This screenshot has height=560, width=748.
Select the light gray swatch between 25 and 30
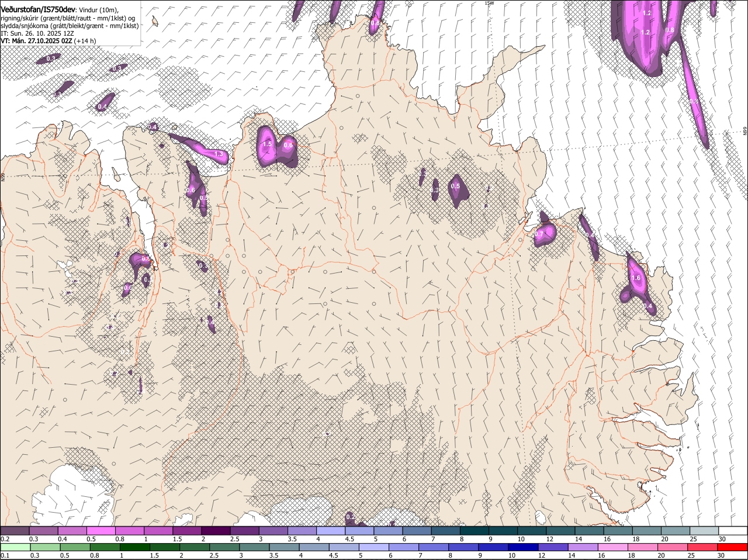703,531
